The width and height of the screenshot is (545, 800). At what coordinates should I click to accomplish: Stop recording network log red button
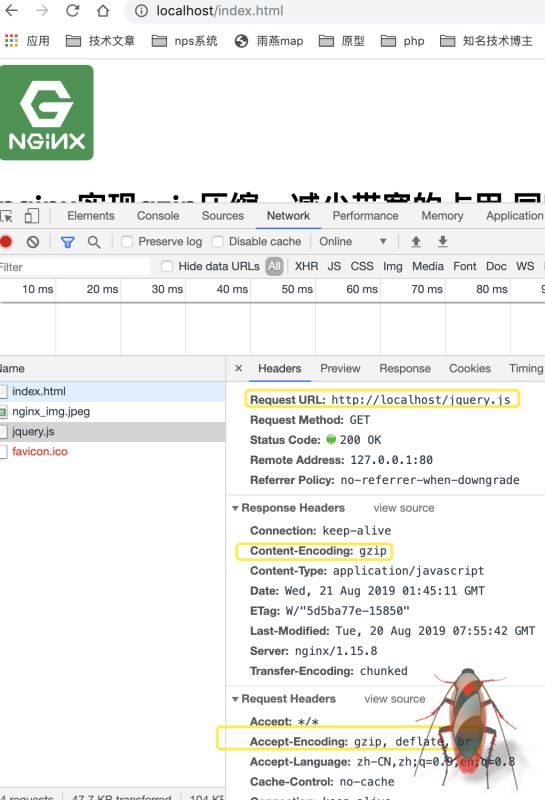(6, 241)
